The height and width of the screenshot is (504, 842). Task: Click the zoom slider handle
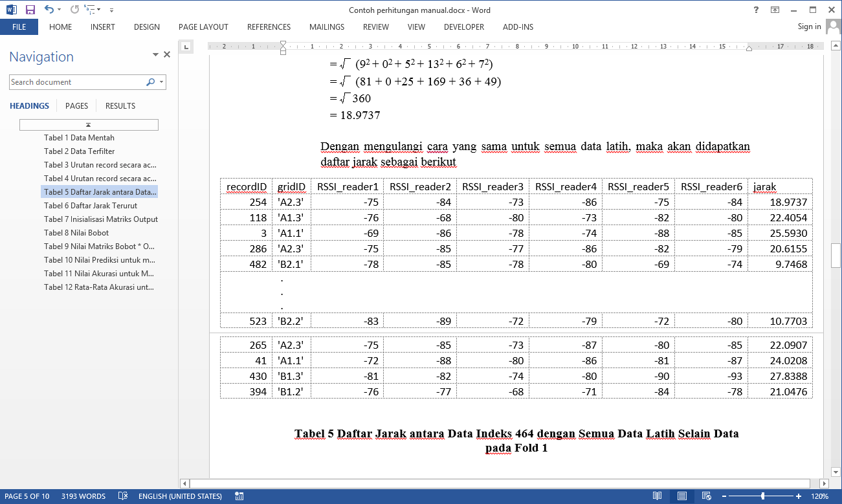[762, 496]
